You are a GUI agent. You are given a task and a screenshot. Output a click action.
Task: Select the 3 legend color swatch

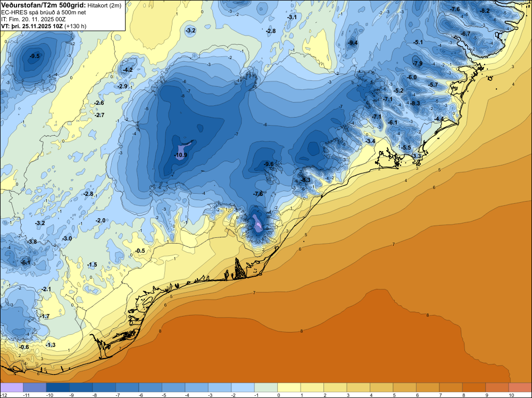(x=358, y=387)
